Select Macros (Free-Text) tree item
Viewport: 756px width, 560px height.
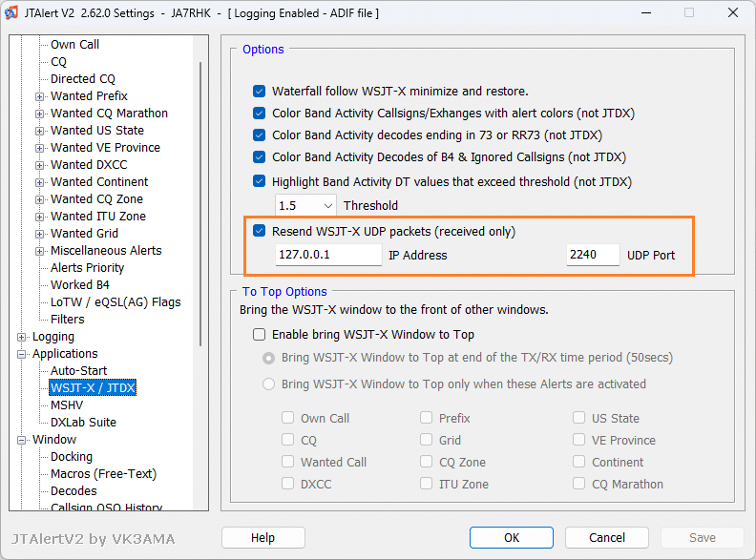[104, 474]
